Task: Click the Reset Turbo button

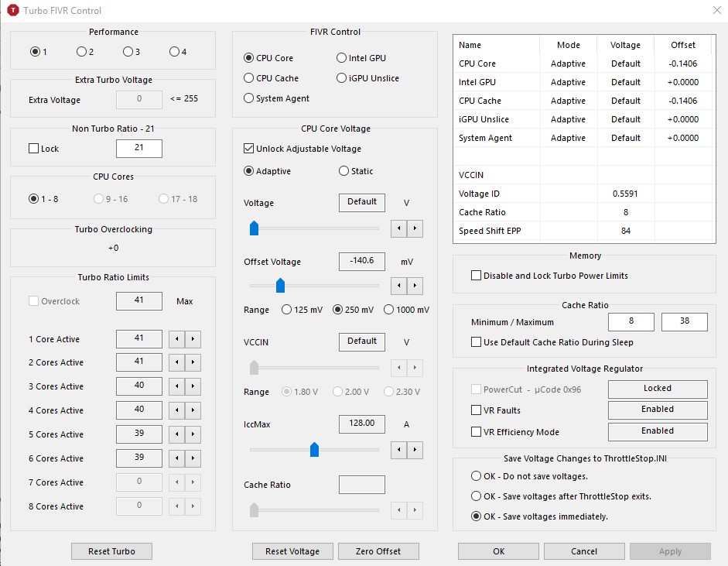Action: pyautogui.click(x=111, y=551)
